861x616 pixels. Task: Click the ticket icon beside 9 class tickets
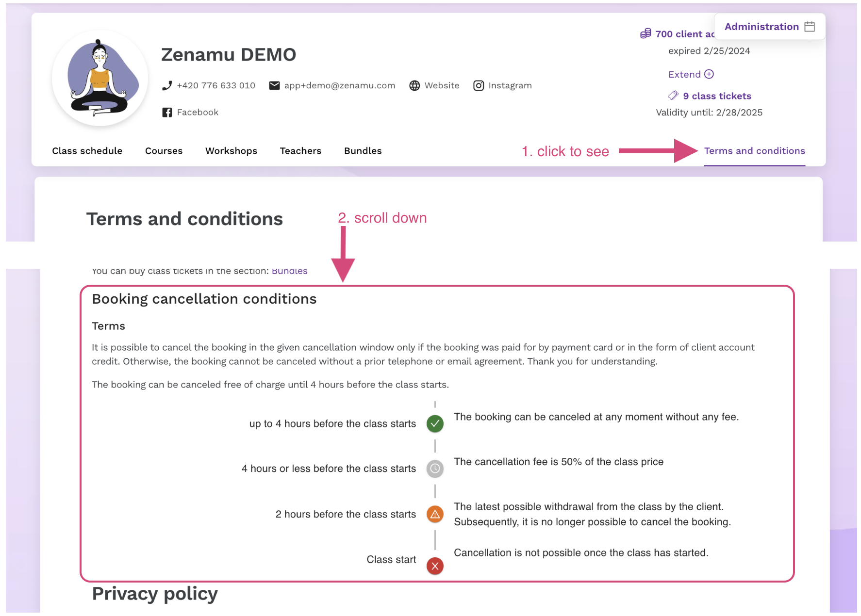click(673, 96)
